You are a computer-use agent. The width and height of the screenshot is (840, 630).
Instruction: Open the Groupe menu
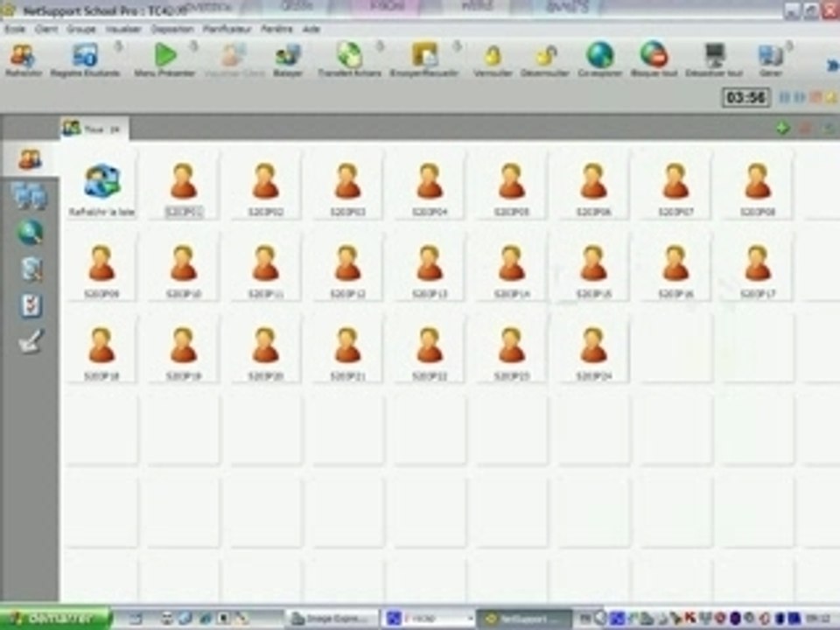80,29
